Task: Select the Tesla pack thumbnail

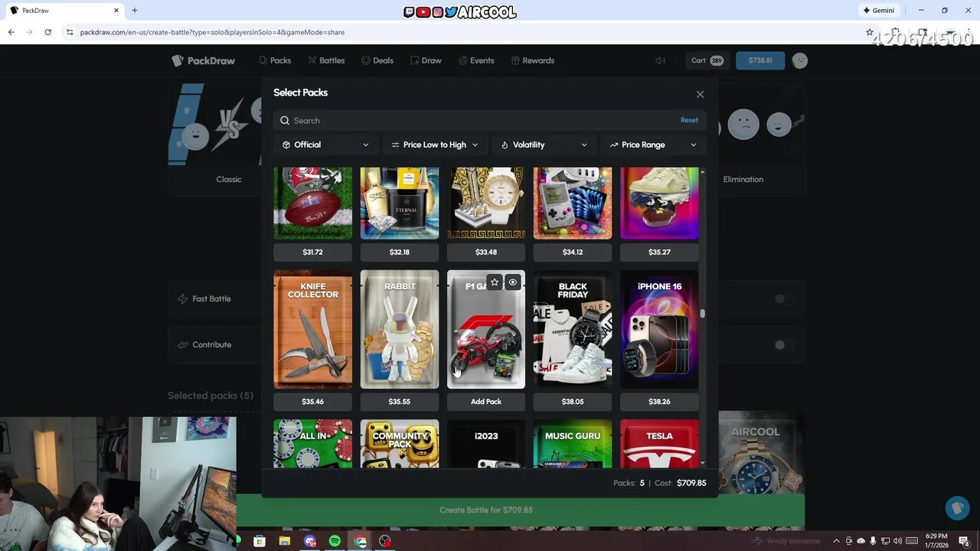Action: 659,443
